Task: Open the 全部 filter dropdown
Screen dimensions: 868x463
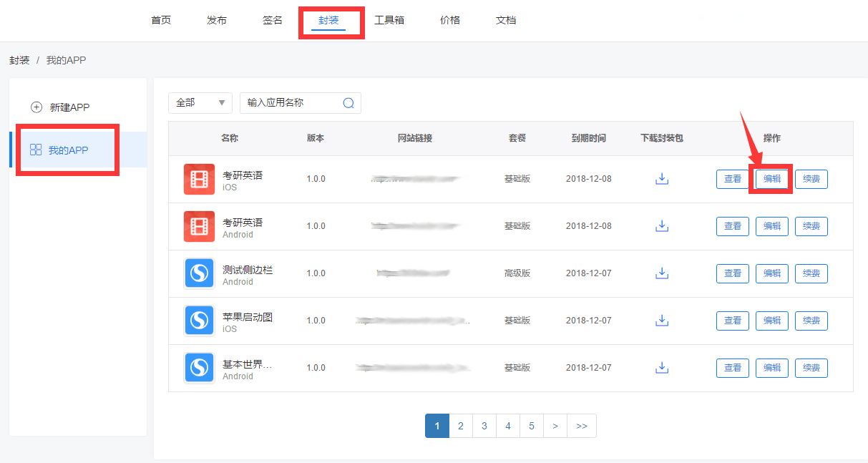Action: pyautogui.click(x=200, y=103)
